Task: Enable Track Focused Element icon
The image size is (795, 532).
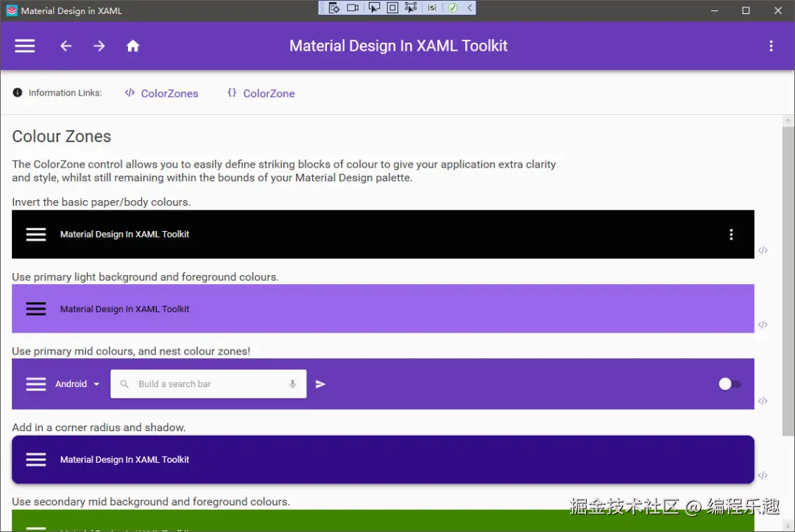Action: [x=411, y=7]
